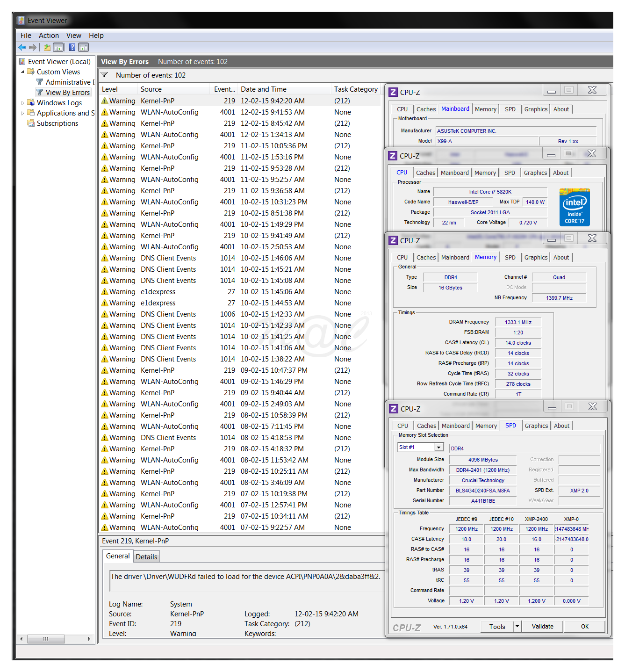Click the Event Viewer title bar icon
Screen dimensions: 625x672
[x=21, y=21]
